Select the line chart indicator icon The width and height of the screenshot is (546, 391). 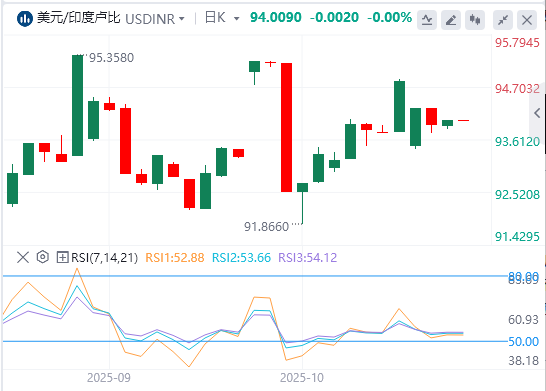[427, 20]
